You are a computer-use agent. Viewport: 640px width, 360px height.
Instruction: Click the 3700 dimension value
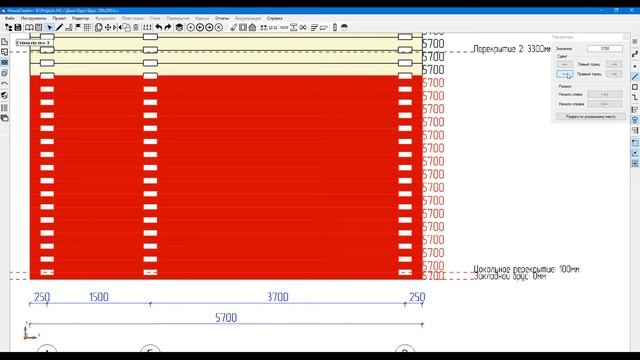(278, 297)
